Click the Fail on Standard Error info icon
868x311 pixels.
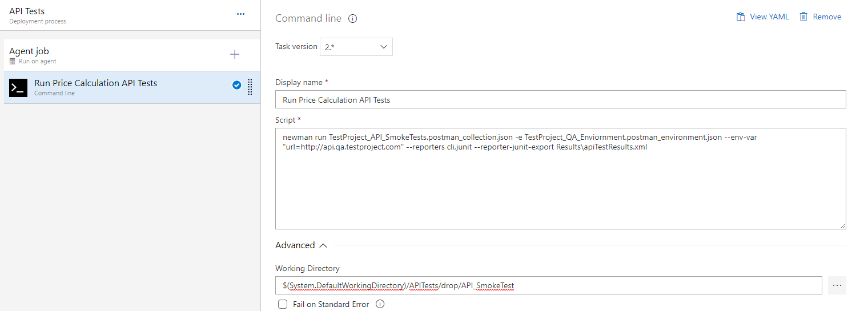click(380, 304)
